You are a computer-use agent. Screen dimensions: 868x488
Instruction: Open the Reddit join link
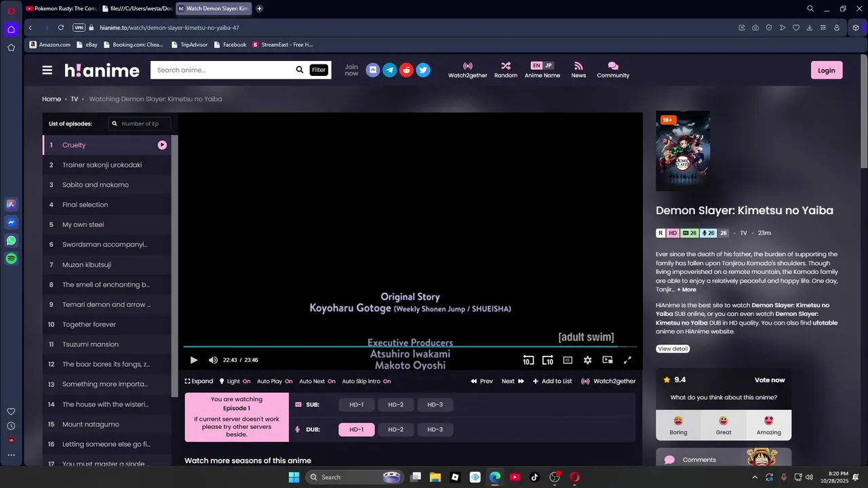tap(406, 70)
